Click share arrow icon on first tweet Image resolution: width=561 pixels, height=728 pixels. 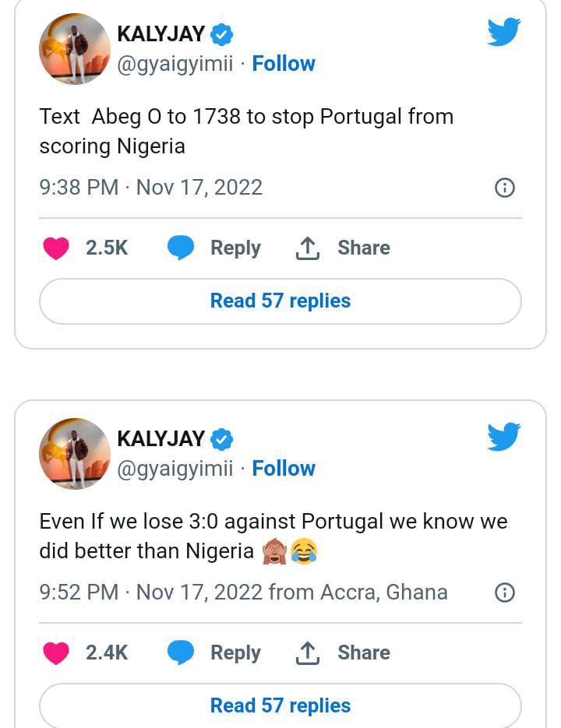pyautogui.click(x=308, y=248)
